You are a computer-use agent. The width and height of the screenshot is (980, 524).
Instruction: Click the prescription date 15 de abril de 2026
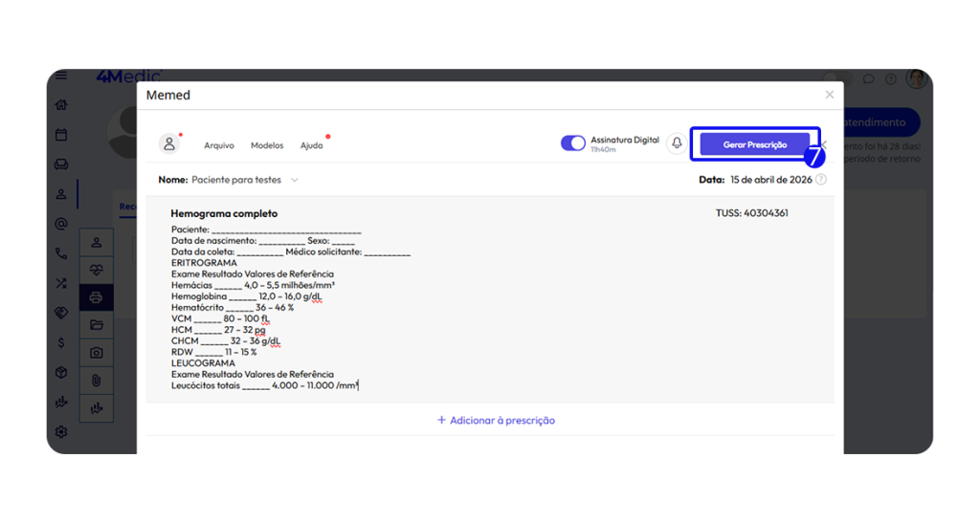[x=770, y=180]
